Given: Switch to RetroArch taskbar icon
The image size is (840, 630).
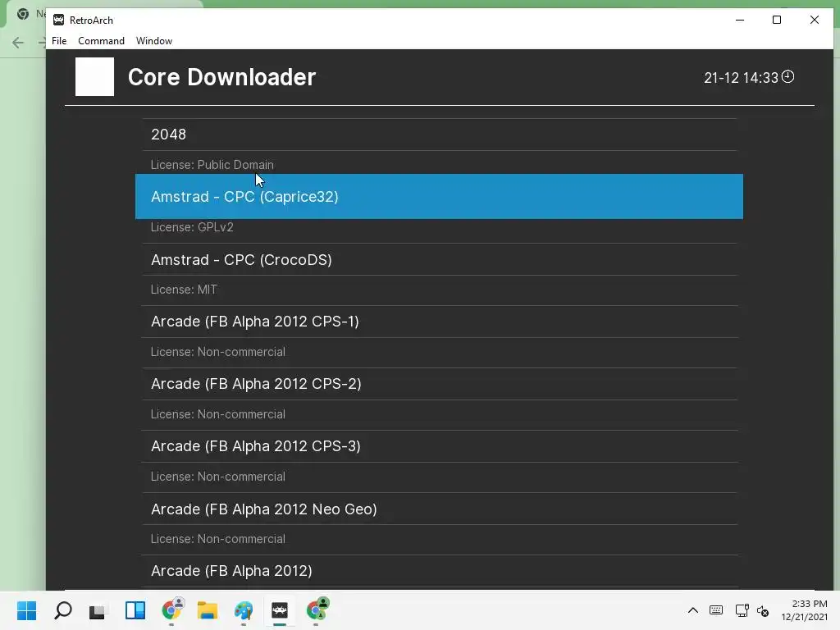Looking at the screenshot, I should click(x=280, y=610).
